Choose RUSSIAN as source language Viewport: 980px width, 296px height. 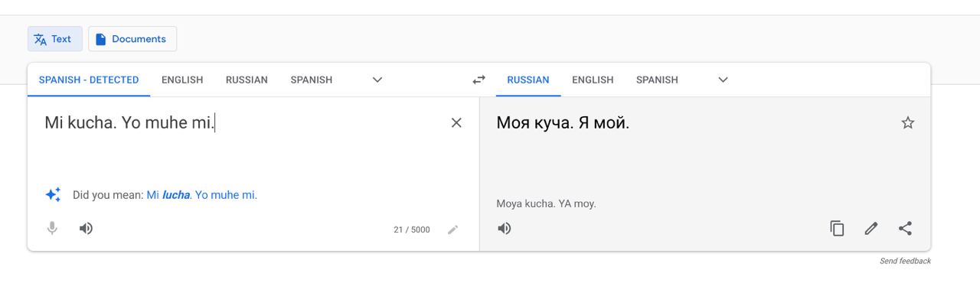pos(247,80)
